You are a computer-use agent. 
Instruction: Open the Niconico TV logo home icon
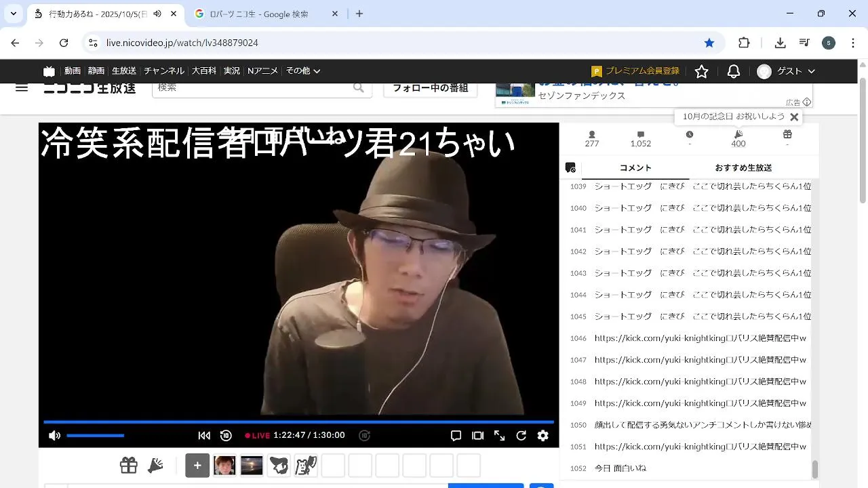click(x=49, y=71)
